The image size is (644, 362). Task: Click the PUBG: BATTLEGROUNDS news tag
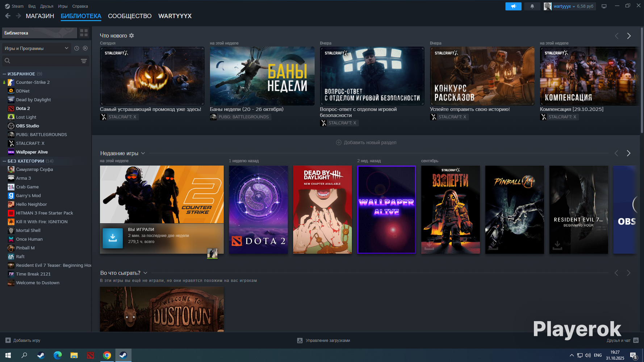[241, 117]
